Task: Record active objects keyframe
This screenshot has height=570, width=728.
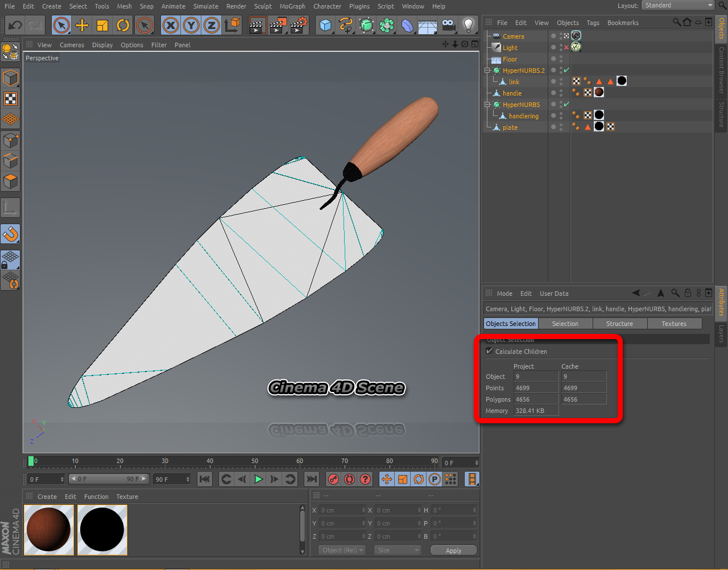Action: pyautogui.click(x=334, y=479)
